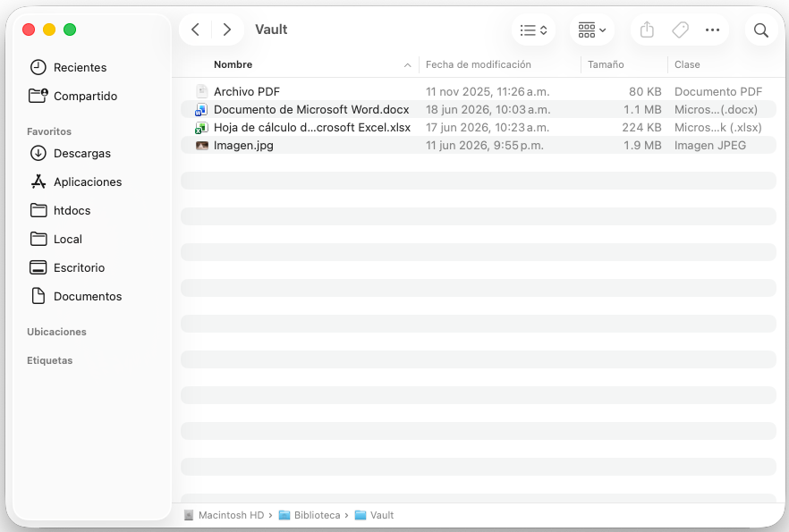Click the Escritorio desktop icon

coord(38,267)
